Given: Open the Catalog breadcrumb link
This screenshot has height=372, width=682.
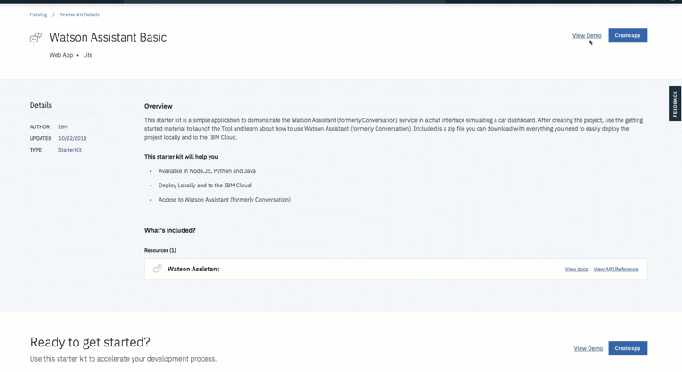Looking at the screenshot, I should [x=38, y=15].
